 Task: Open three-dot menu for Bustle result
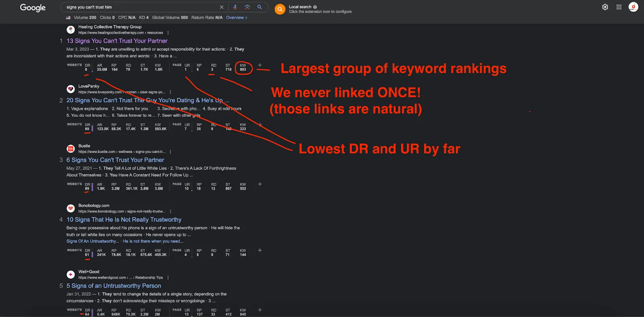170,152
